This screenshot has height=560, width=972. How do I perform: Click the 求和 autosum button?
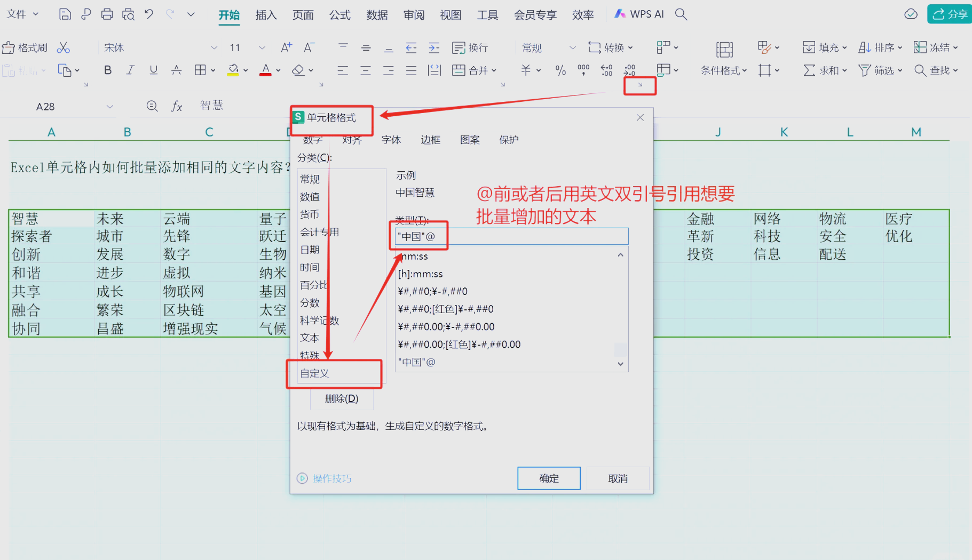tap(825, 70)
